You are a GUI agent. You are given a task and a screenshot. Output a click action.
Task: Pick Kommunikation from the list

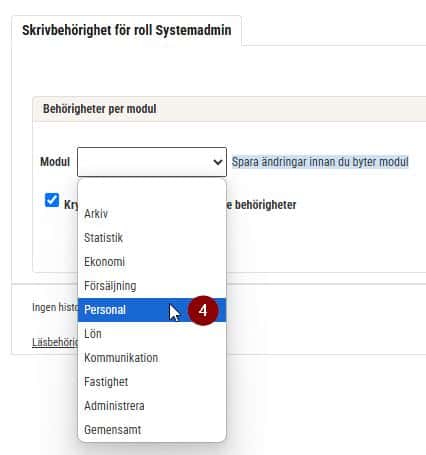pos(152,358)
